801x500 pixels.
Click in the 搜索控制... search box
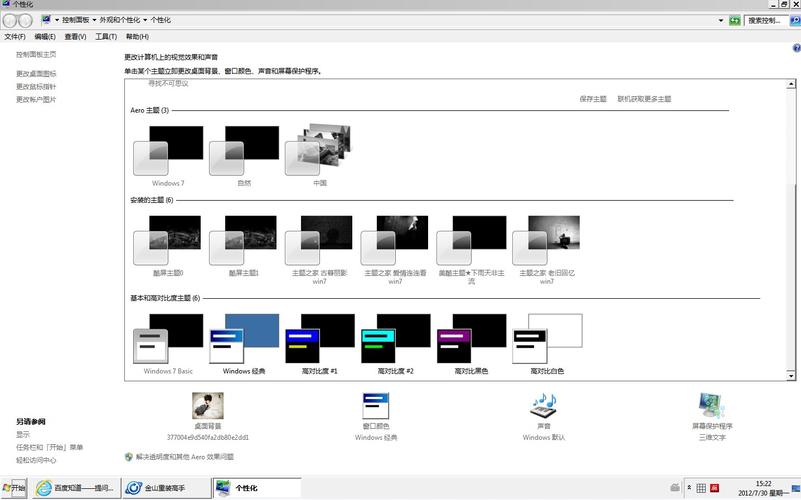point(766,20)
